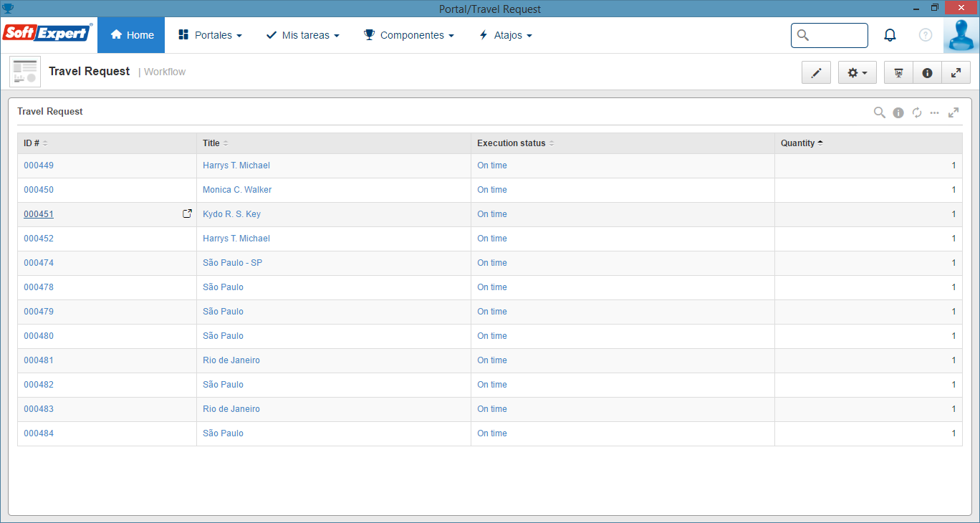The height and width of the screenshot is (523, 980).
Task: Click the widget search magnifier icon
Action: coord(880,112)
